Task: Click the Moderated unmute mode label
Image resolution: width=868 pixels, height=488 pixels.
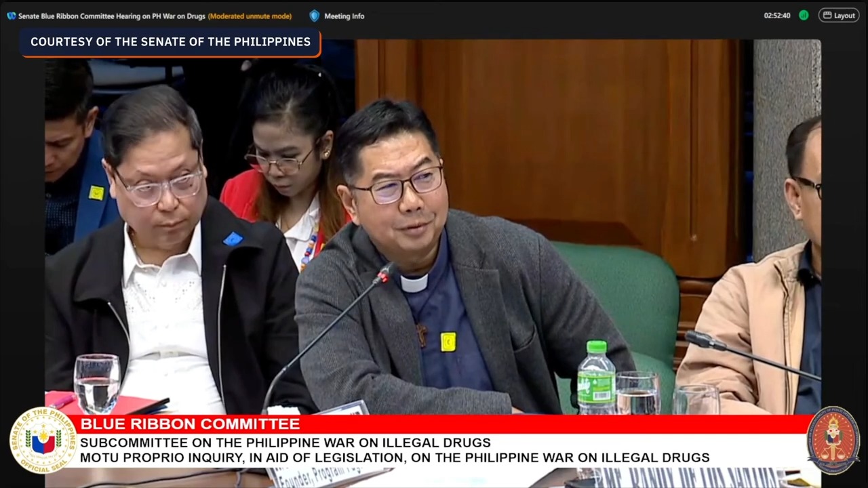Action: click(x=250, y=16)
